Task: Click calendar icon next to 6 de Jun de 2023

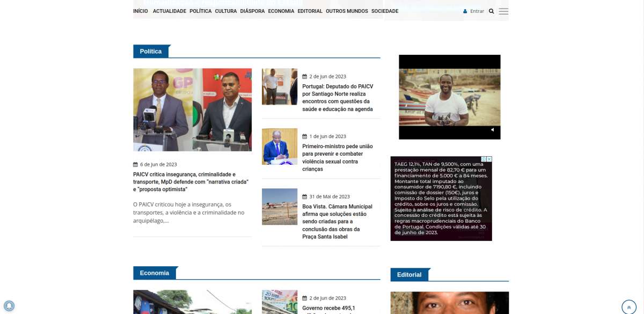Action: [x=135, y=165]
